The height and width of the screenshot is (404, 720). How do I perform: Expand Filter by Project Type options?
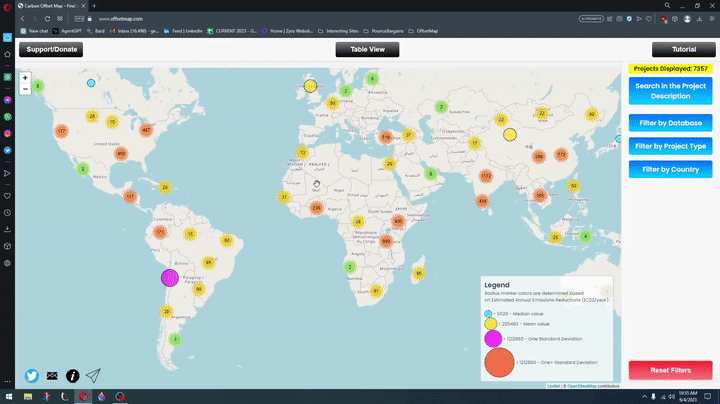(x=670, y=146)
